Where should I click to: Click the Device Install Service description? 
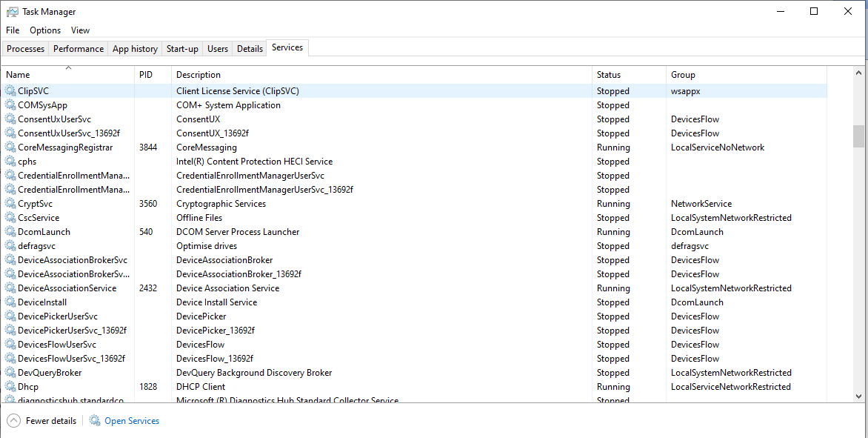(x=216, y=302)
